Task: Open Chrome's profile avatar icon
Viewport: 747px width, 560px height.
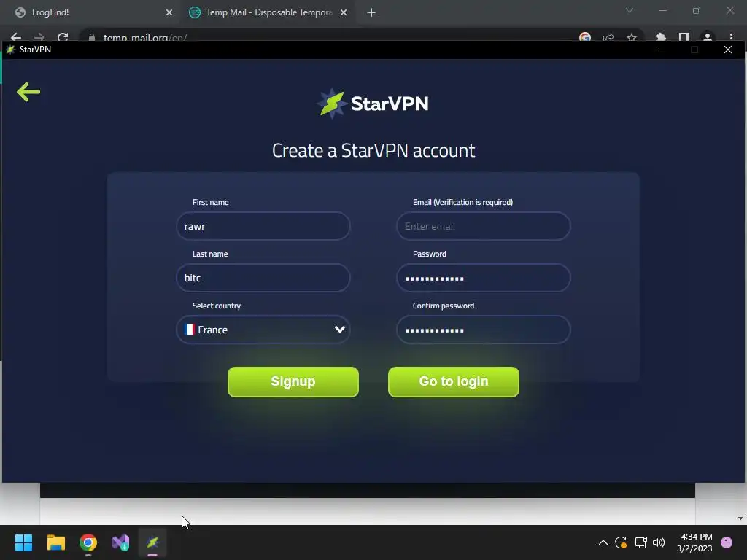Action: point(708,37)
